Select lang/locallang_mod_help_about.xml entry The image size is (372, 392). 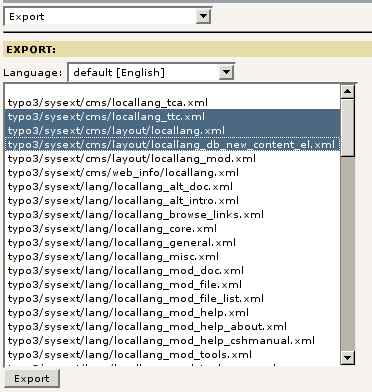point(173,326)
